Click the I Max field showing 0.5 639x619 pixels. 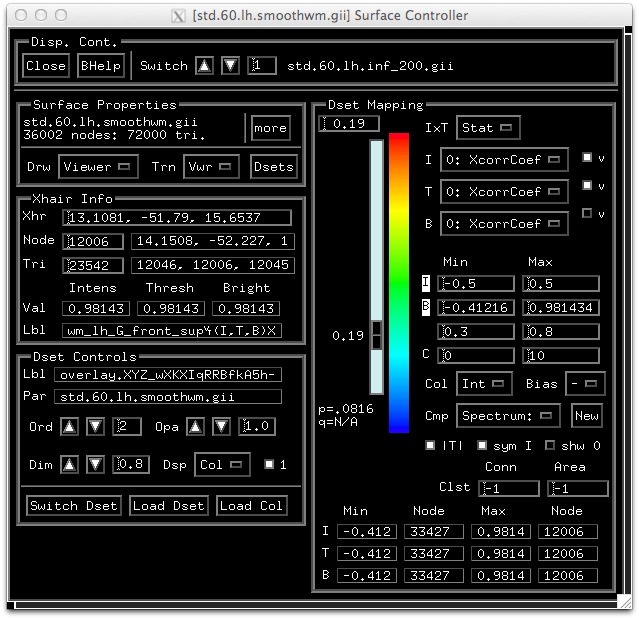coord(561,283)
